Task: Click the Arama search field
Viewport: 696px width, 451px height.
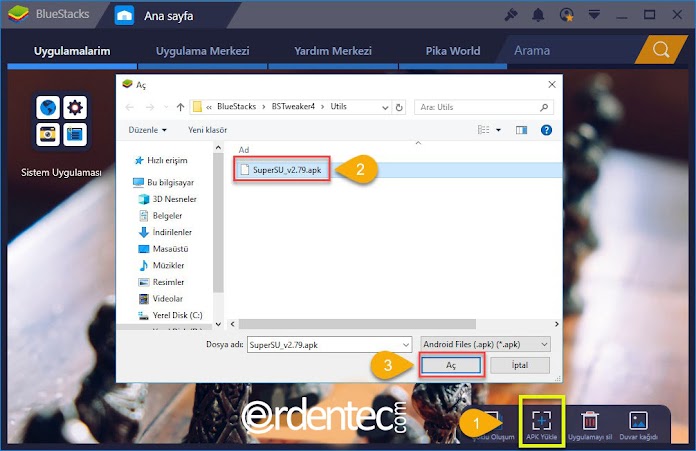Action: [568, 50]
